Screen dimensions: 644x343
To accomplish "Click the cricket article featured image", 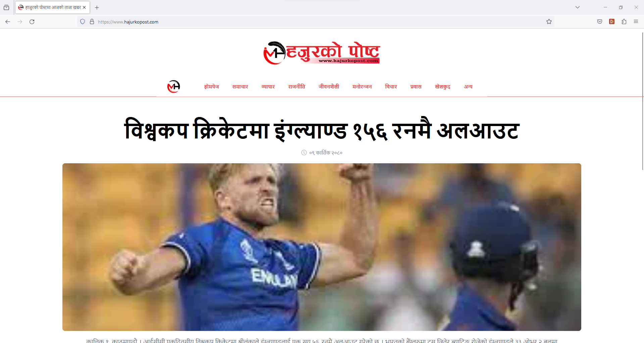I will tap(321, 247).
